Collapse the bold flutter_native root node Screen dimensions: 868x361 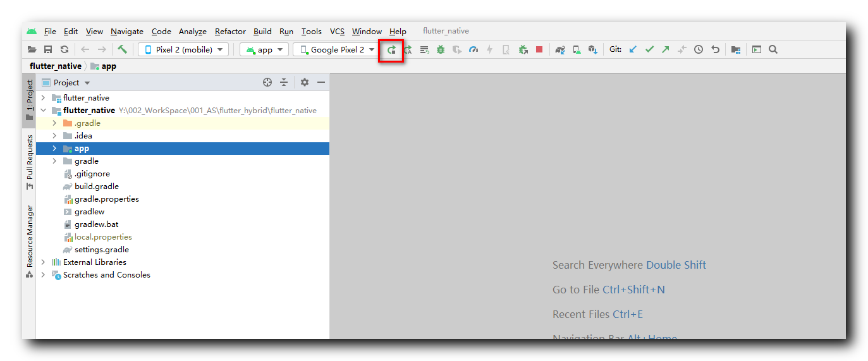(x=43, y=111)
